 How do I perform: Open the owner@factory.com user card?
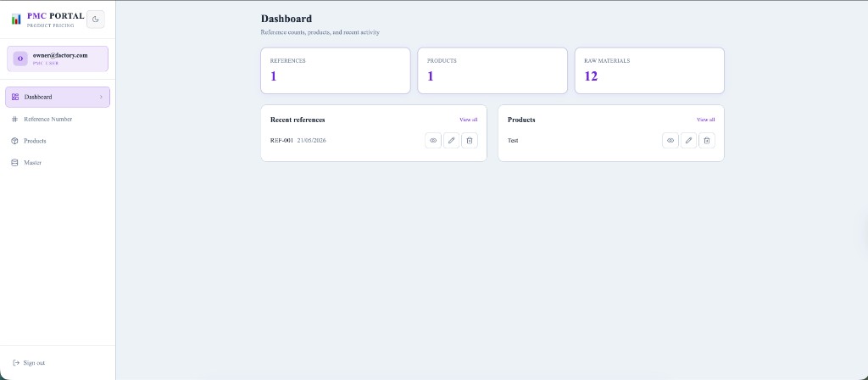click(x=58, y=59)
